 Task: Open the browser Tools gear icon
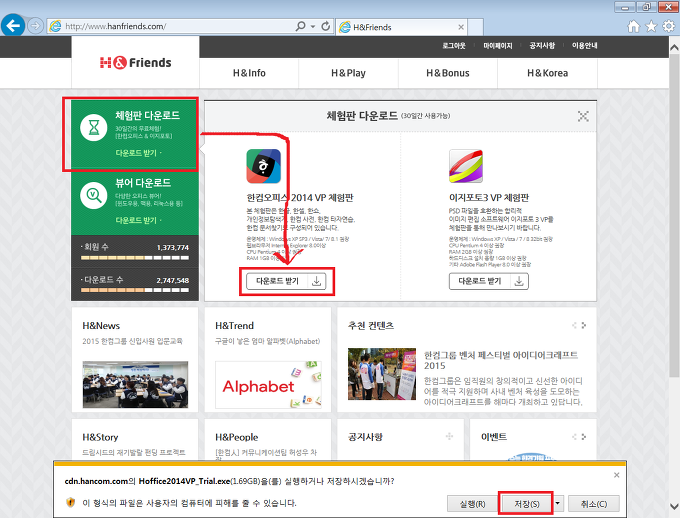(x=669, y=26)
